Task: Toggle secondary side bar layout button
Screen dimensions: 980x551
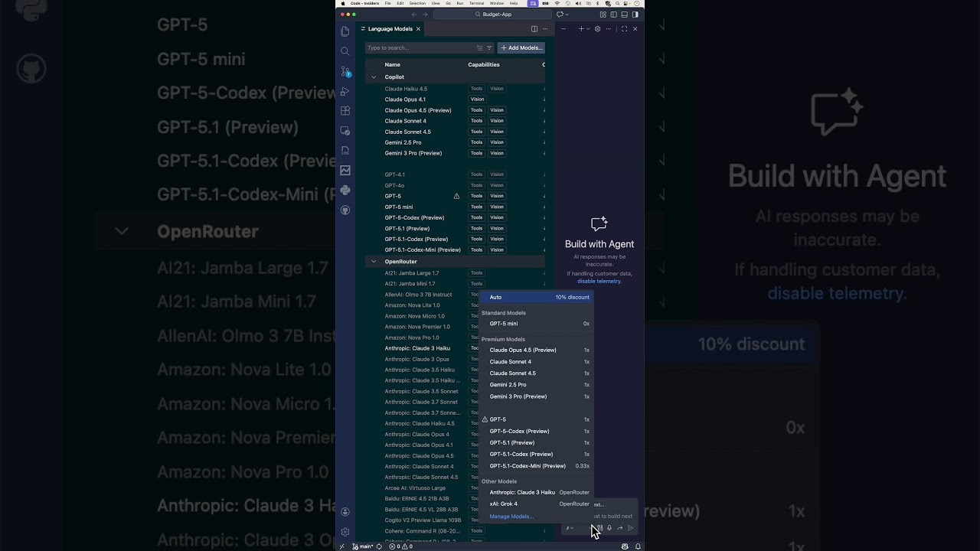Action: click(635, 14)
